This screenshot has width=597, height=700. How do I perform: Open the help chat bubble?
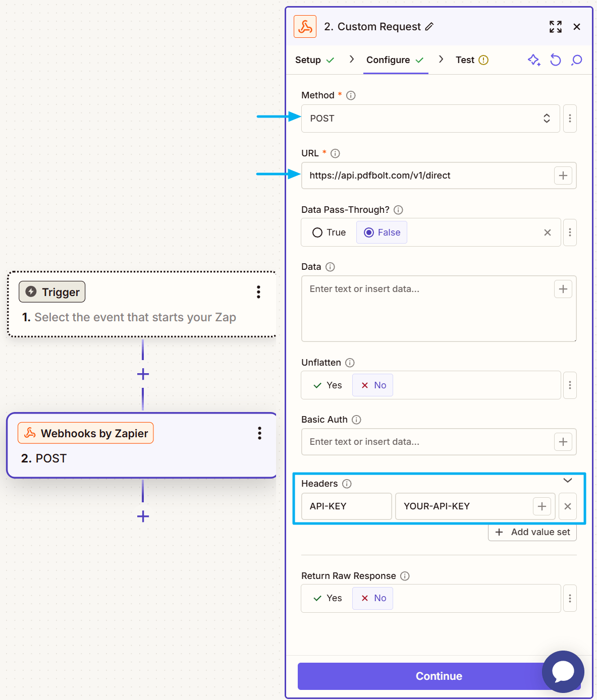563,672
